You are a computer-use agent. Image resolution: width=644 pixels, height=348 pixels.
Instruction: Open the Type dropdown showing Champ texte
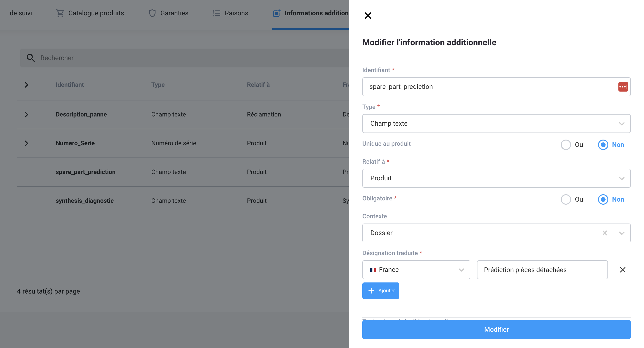(496, 123)
